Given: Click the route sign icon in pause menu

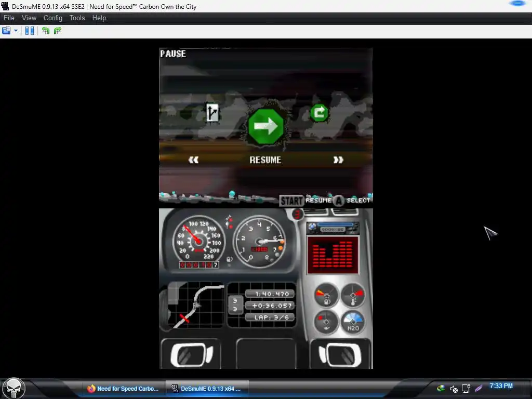Looking at the screenshot, I should [x=212, y=113].
